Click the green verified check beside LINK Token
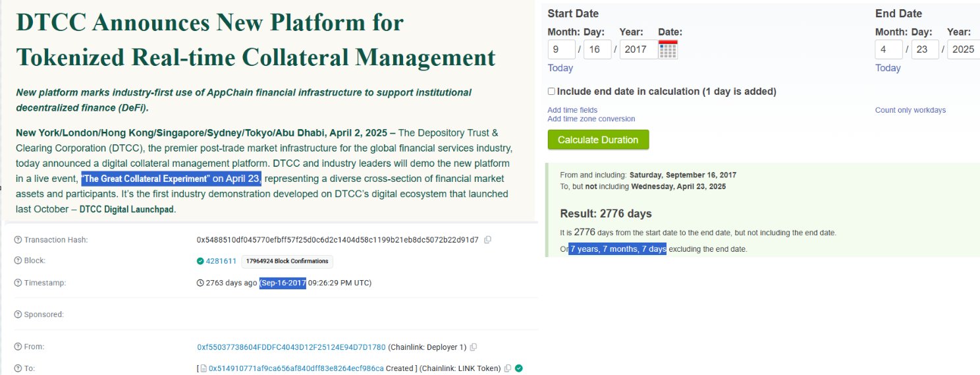 pos(519,368)
